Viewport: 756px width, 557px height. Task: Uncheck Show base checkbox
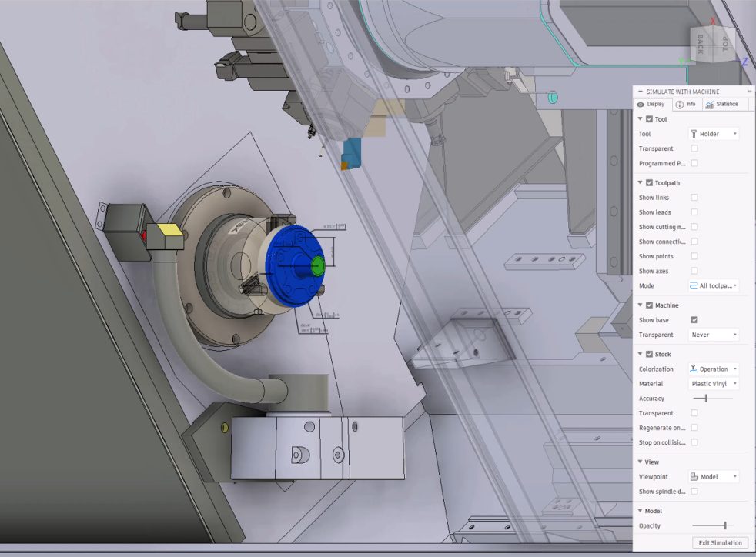pos(694,320)
